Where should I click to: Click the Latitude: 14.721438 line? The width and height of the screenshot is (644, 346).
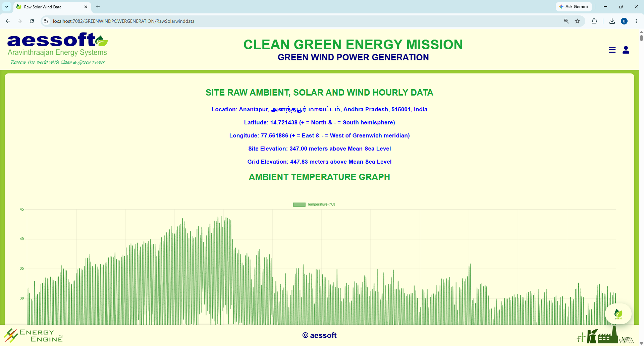click(319, 122)
